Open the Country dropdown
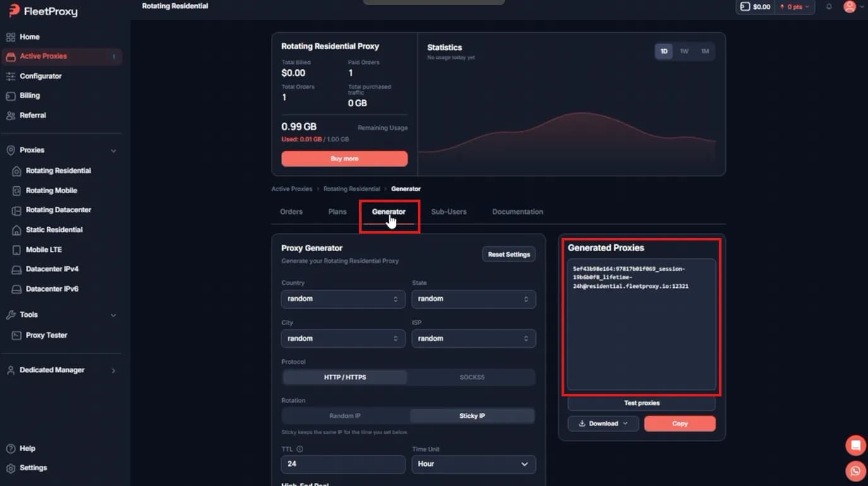The image size is (868, 486). pyautogui.click(x=343, y=299)
